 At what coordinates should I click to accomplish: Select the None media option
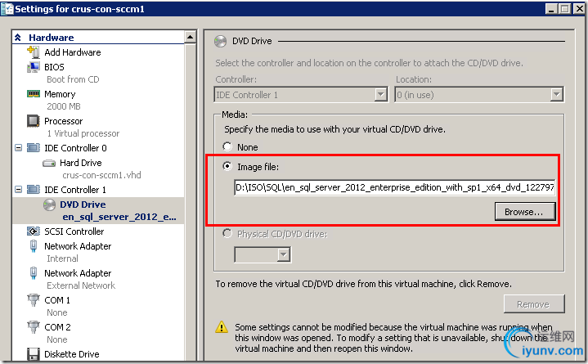coord(227,146)
